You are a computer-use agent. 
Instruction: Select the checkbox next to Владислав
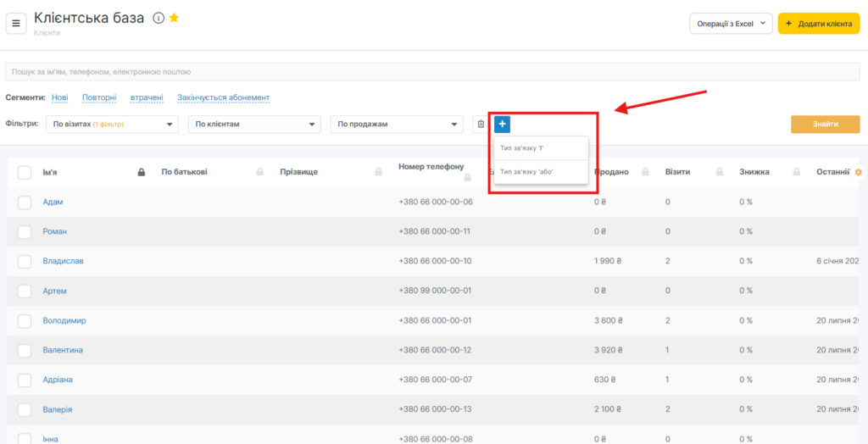pyautogui.click(x=25, y=261)
